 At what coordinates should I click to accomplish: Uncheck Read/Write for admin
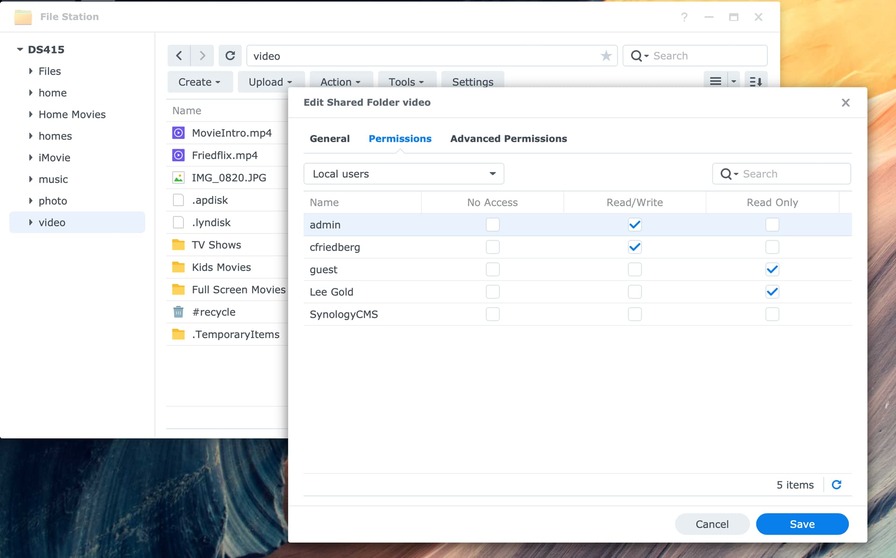(x=634, y=225)
